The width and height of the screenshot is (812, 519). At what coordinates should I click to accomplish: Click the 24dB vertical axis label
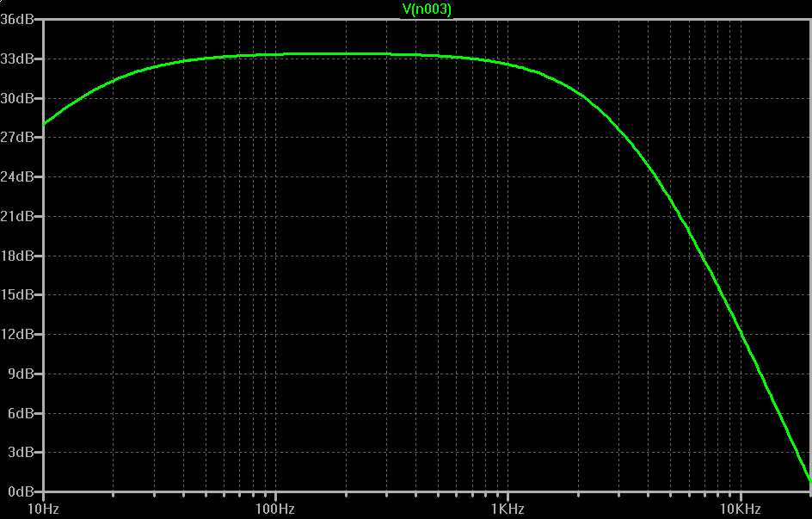[x=17, y=176]
